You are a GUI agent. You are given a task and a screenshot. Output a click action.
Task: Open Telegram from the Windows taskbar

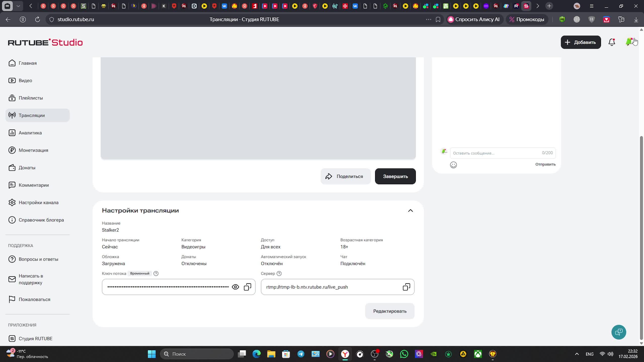[301, 354]
